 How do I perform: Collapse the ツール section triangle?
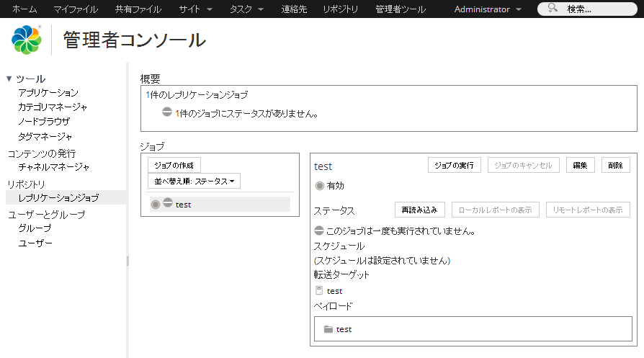click(9, 79)
